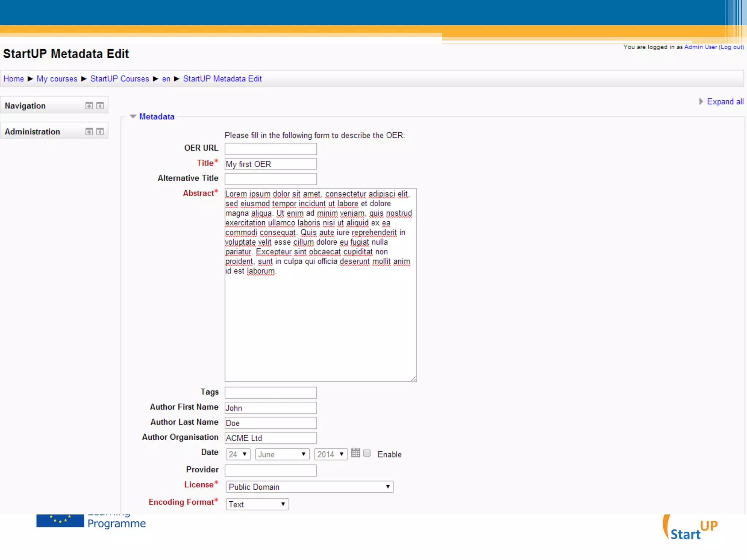Dock the Administration block
747x560 pixels.
click(100, 132)
